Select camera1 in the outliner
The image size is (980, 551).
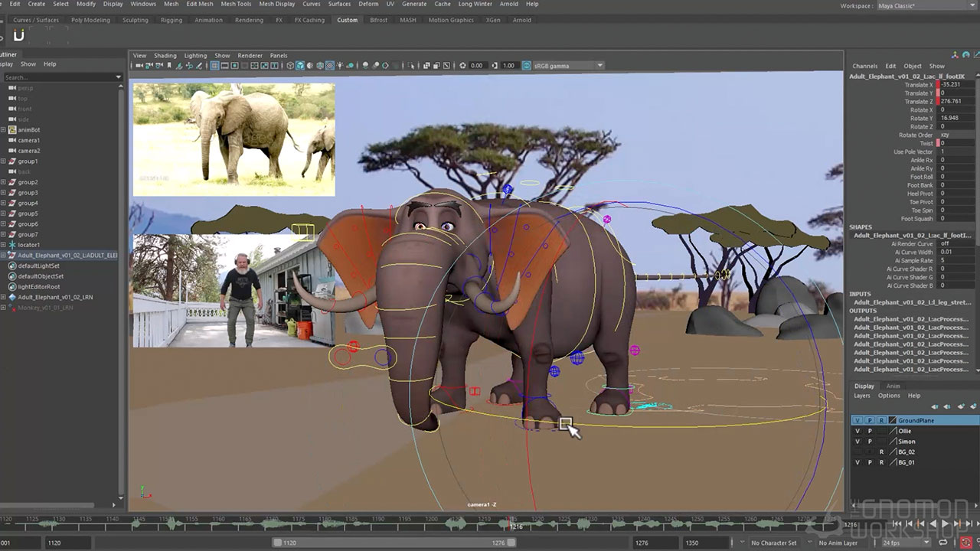click(x=29, y=141)
